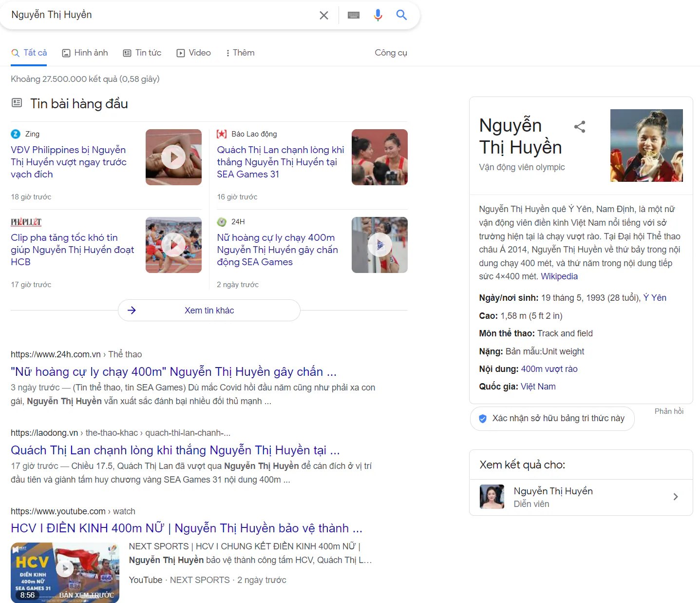Viewport: 700px width, 603px height.
Task: Play the Pháp Luật clip video thumbnail
Action: 173,245
